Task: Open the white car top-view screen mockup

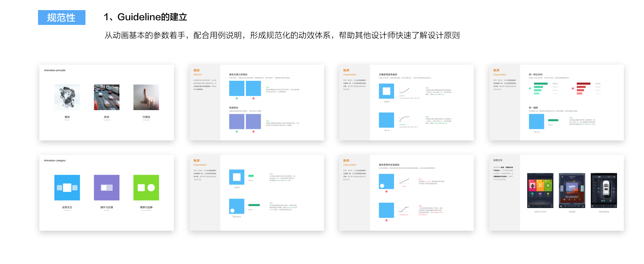Action: coord(604,191)
